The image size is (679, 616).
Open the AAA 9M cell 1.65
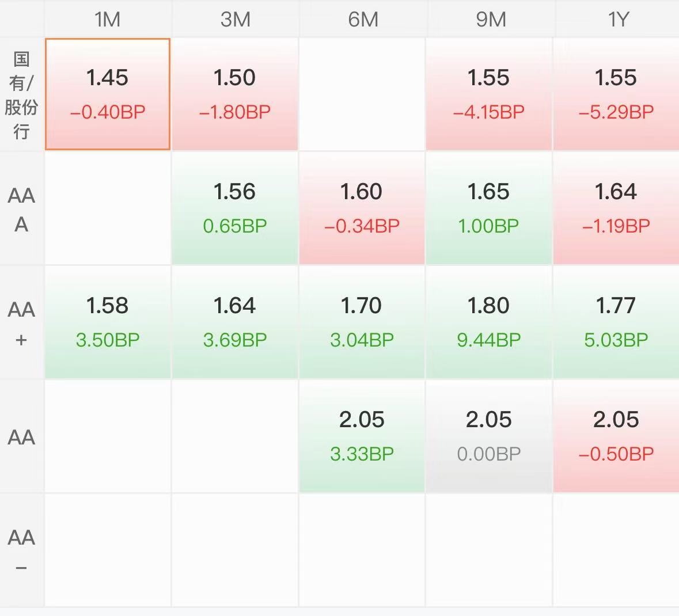489,208
